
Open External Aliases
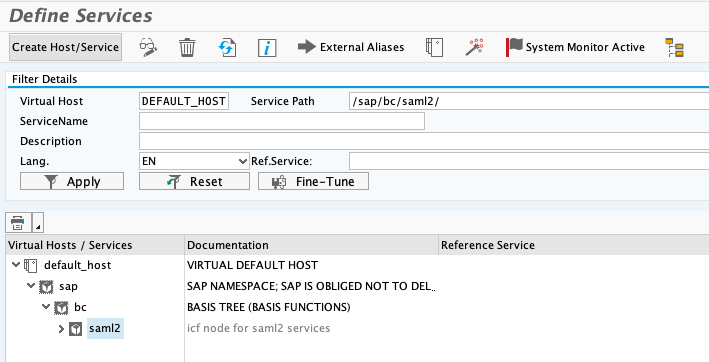click(x=351, y=47)
